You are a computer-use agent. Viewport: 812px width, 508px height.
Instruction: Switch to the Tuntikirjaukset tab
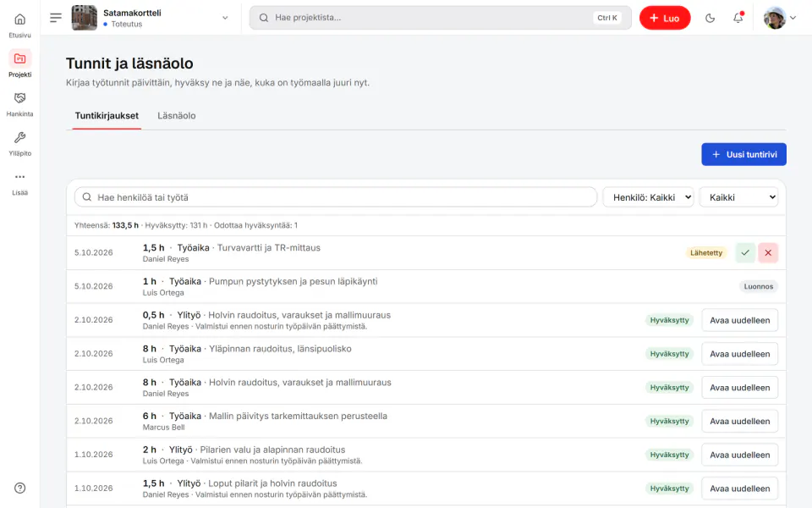[x=107, y=116]
